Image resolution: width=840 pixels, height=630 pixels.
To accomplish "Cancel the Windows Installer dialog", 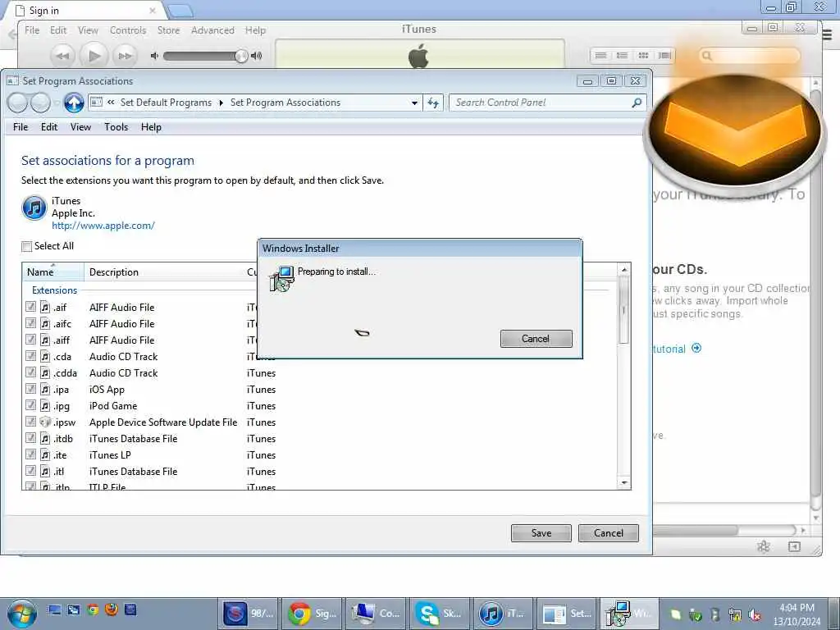I will pyautogui.click(x=536, y=339).
